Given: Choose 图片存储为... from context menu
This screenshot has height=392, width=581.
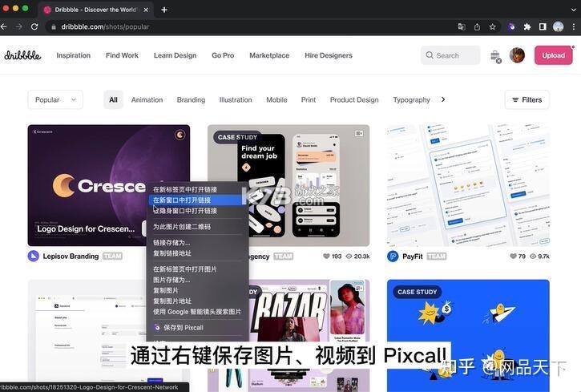Looking at the screenshot, I should pyautogui.click(x=196, y=280).
